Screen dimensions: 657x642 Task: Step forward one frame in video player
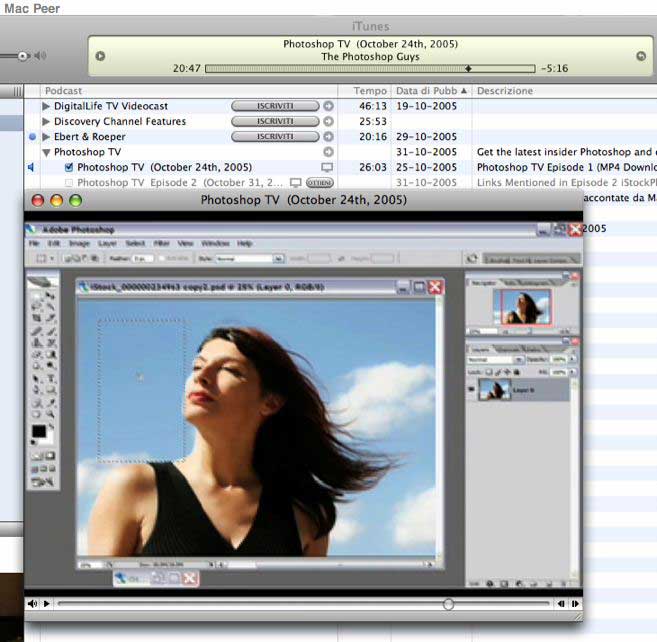click(575, 603)
